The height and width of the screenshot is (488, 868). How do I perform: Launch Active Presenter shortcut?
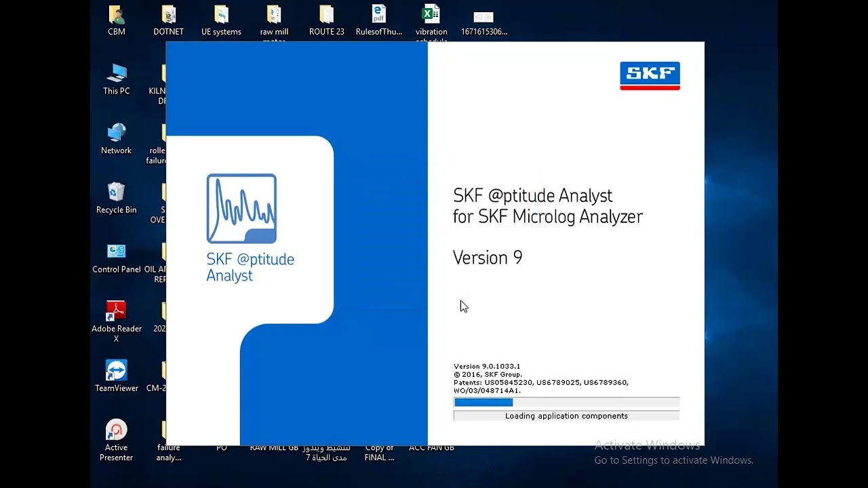coord(117,441)
